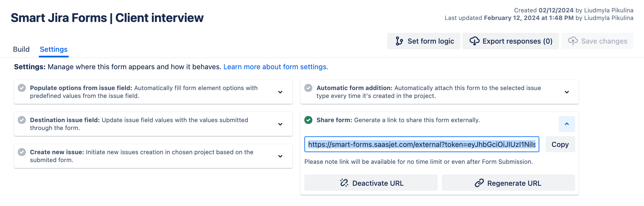This screenshot has width=644, height=206.
Task: Toggle the Automatic form addition checkmark
Action: tap(309, 88)
